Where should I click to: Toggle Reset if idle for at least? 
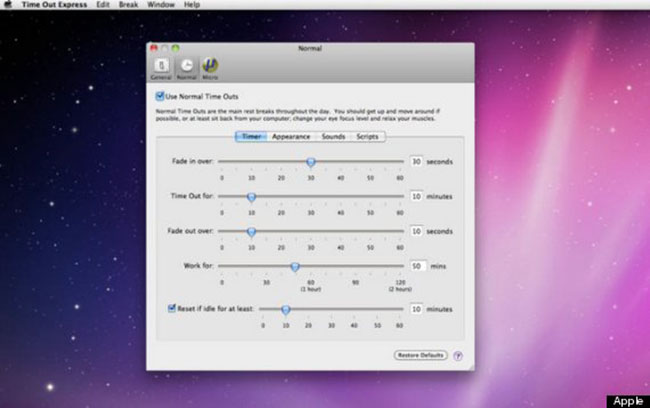pos(172,308)
